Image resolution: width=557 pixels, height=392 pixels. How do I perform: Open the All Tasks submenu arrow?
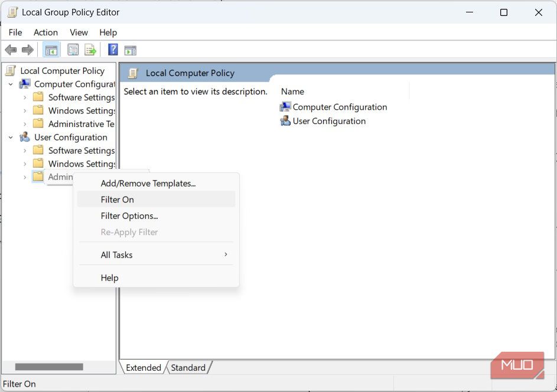(x=226, y=254)
